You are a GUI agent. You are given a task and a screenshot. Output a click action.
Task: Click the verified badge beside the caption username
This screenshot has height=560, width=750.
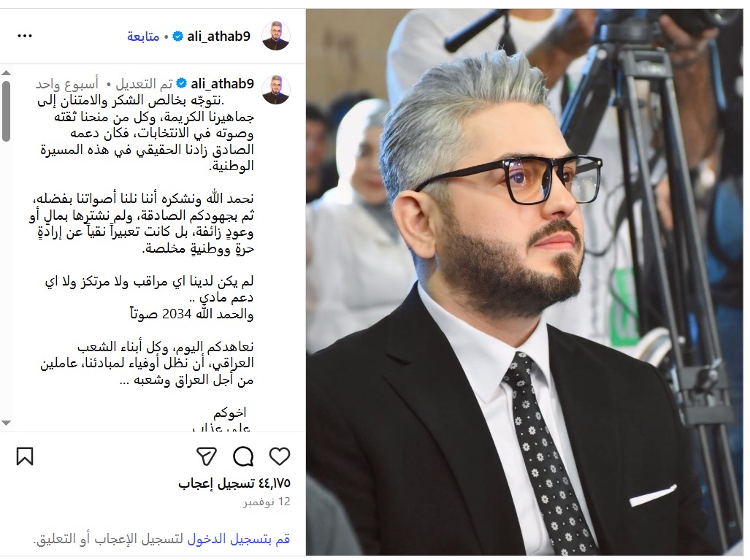(x=181, y=84)
